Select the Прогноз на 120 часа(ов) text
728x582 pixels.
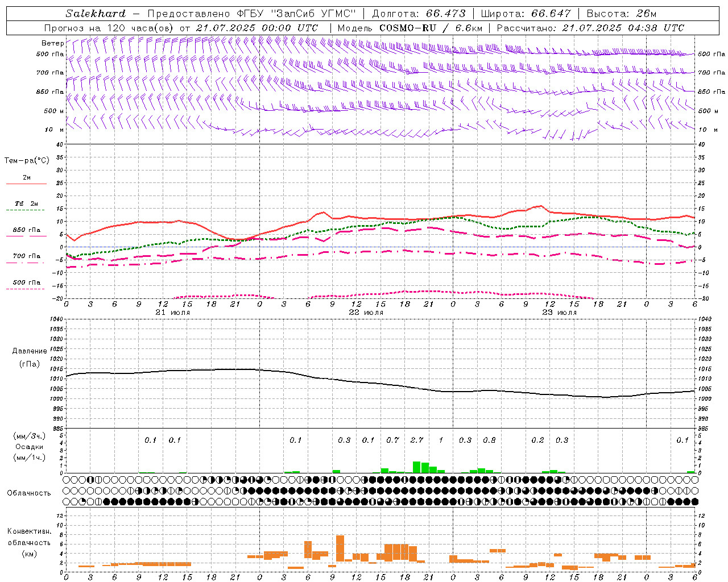tap(109, 28)
